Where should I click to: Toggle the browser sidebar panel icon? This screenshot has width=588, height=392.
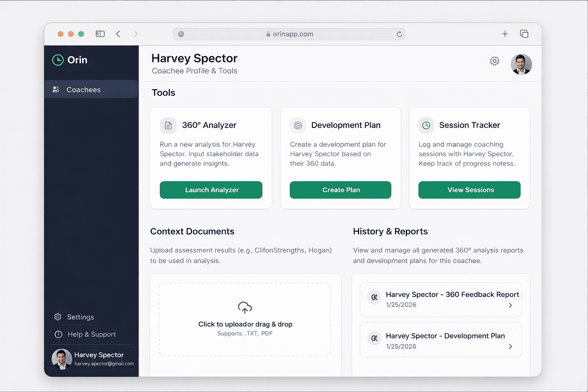click(100, 34)
